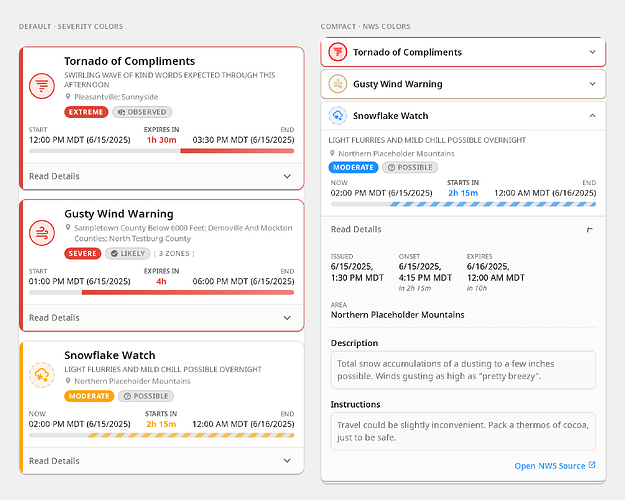Click blue striped progress bar in compact card
This screenshot has width=625, height=500.
point(493,204)
